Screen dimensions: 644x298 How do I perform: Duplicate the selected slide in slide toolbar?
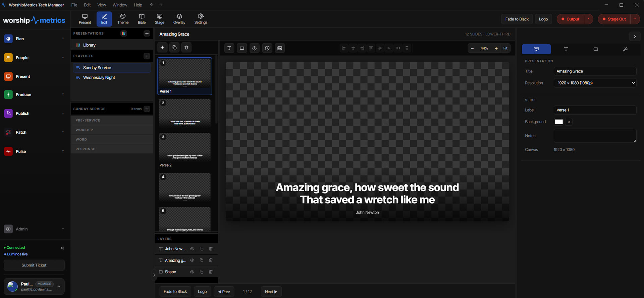[x=174, y=48]
